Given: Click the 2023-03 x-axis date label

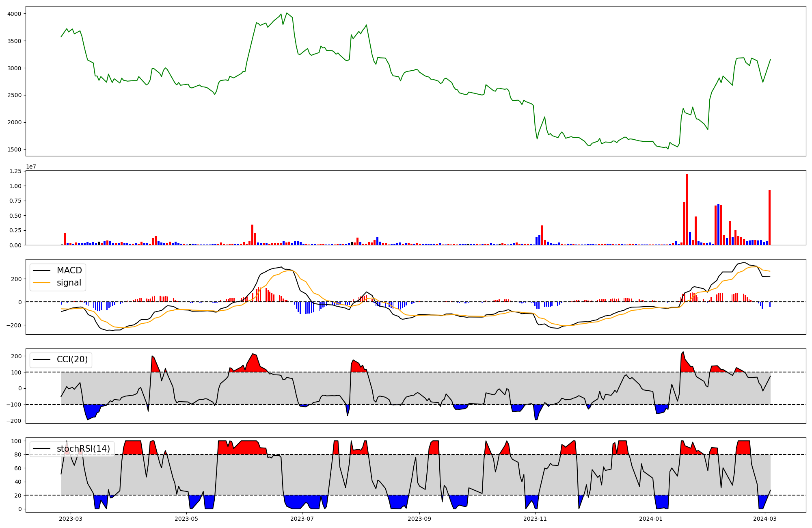Looking at the screenshot, I should click(x=71, y=519).
